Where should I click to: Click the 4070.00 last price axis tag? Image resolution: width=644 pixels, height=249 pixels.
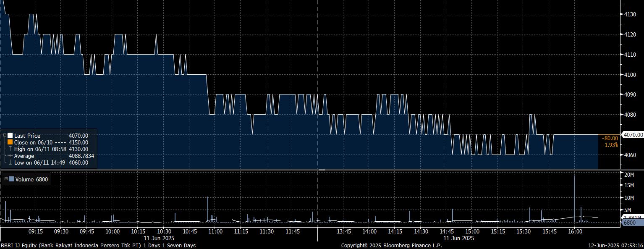tap(633, 135)
